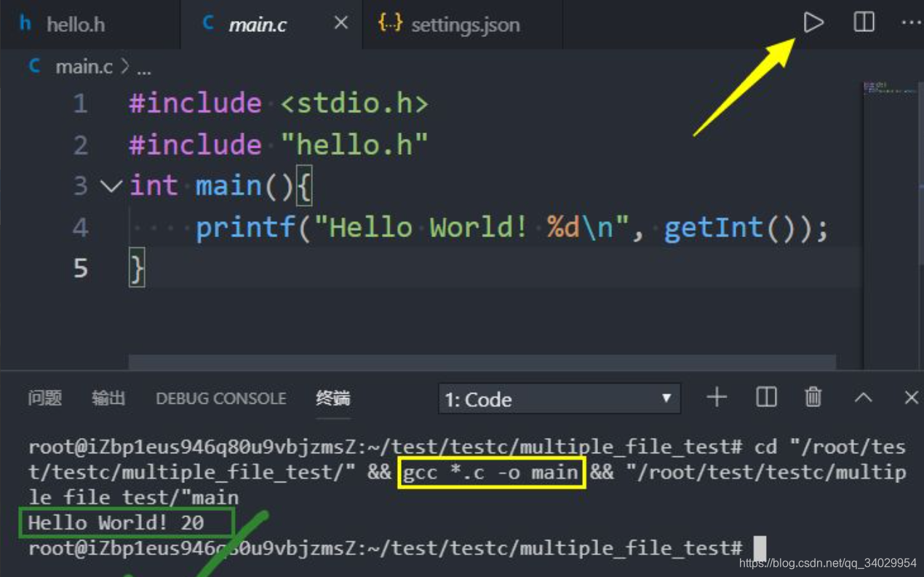Image resolution: width=924 pixels, height=577 pixels.
Task: Open the settings.json tab
Action: [x=463, y=24]
